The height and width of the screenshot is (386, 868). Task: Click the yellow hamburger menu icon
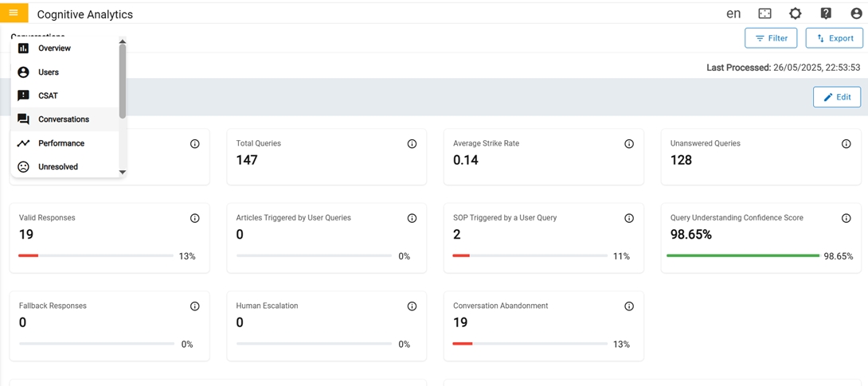click(14, 13)
